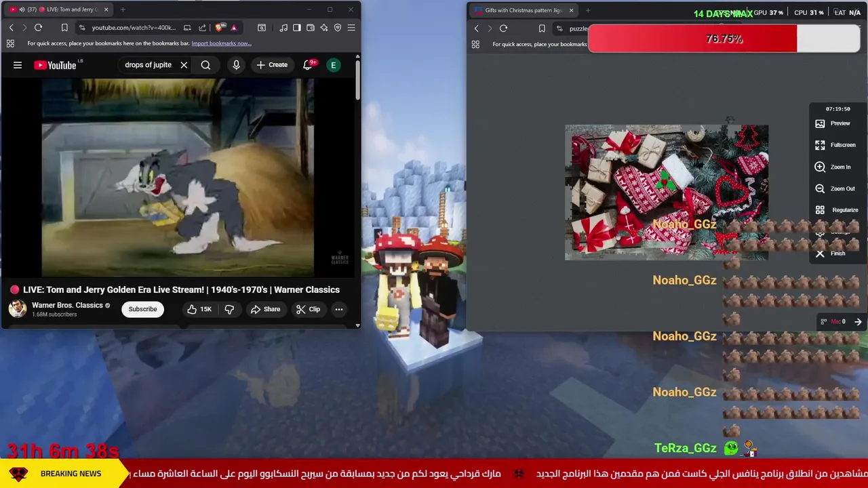
Task: Start YouTube voice search microphone
Action: [236, 65]
